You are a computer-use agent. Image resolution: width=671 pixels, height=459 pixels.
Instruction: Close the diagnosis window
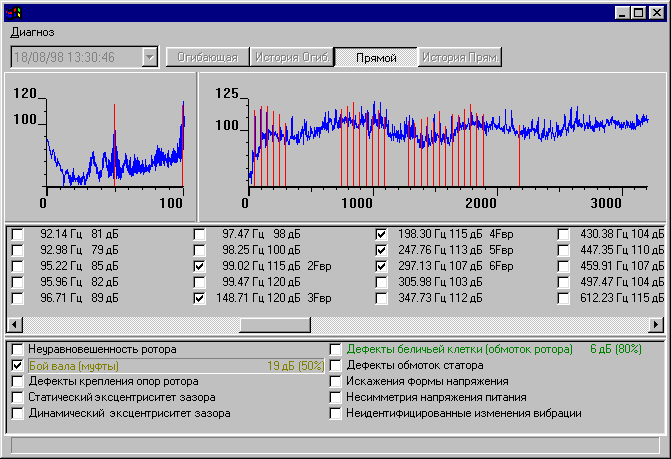(x=656, y=13)
